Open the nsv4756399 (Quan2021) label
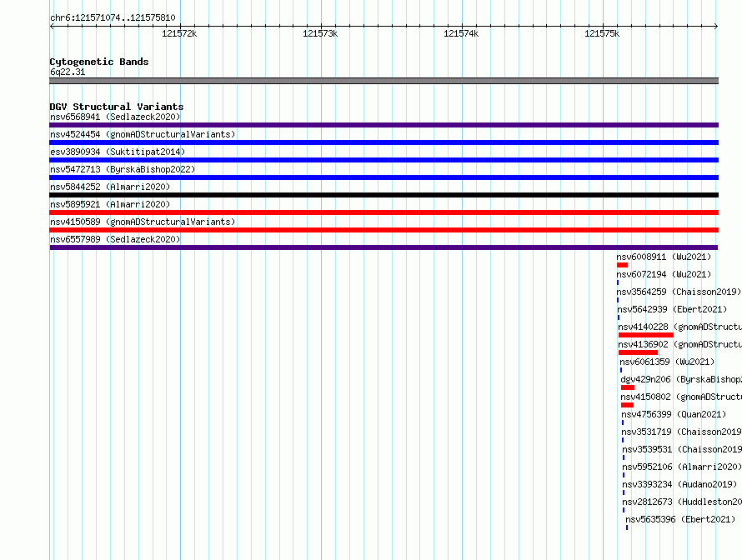The image size is (742, 560). pyautogui.click(x=674, y=414)
